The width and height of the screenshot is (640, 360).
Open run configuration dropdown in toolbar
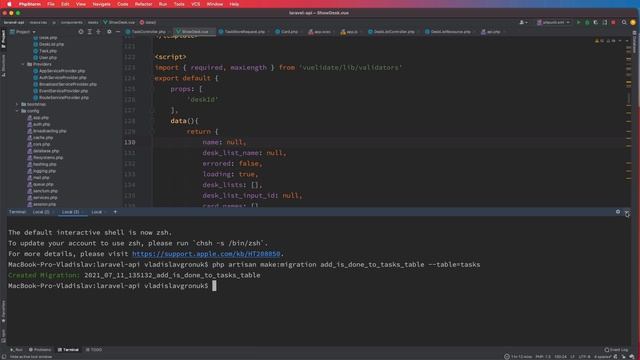click(553, 22)
